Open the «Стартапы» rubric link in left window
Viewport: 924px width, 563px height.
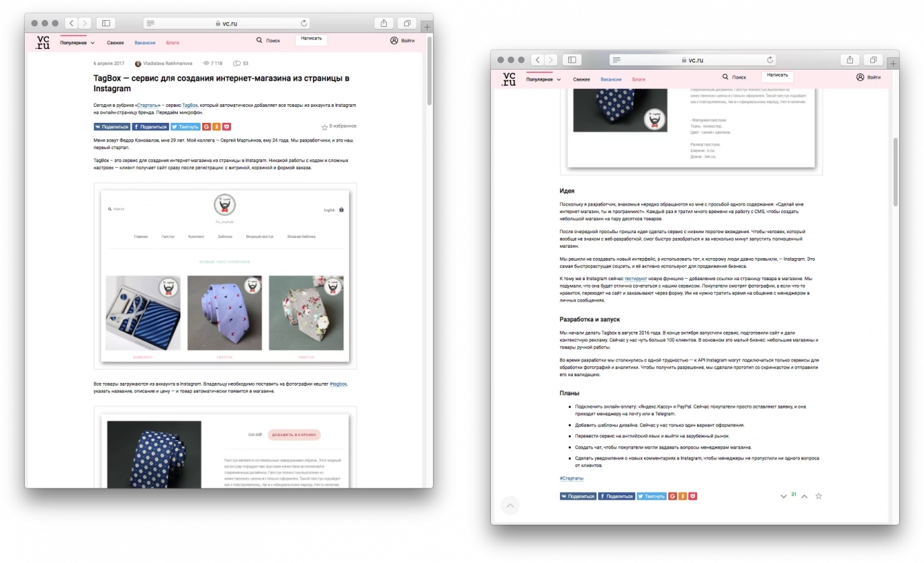point(149,105)
